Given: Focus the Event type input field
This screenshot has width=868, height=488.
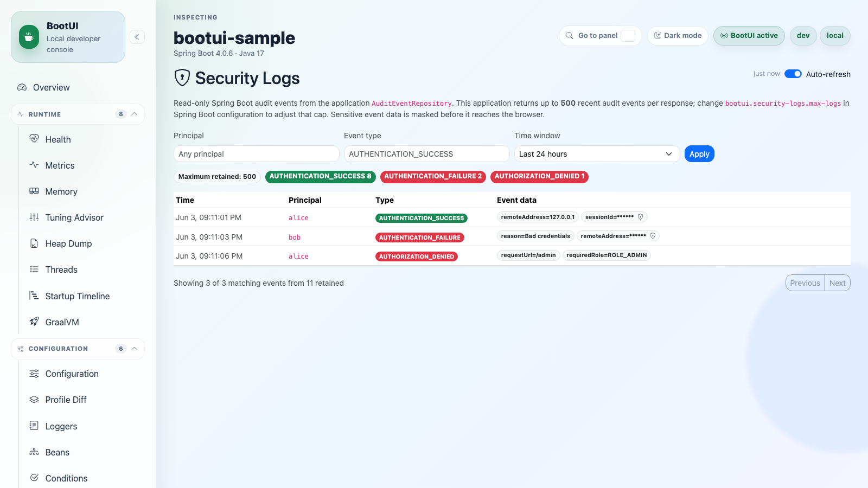Looking at the screenshot, I should pos(427,154).
